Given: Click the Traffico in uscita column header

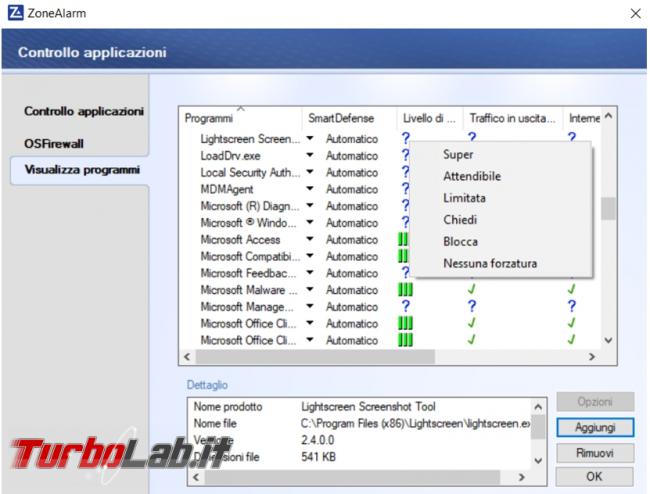Looking at the screenshot, I should pyautogui.click(x=513, y=119).
